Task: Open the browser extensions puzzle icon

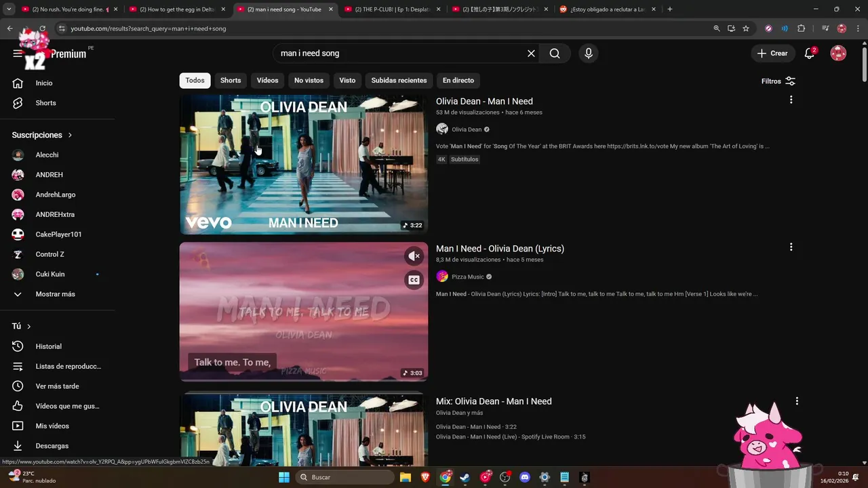Action: (x=801, y=28)
